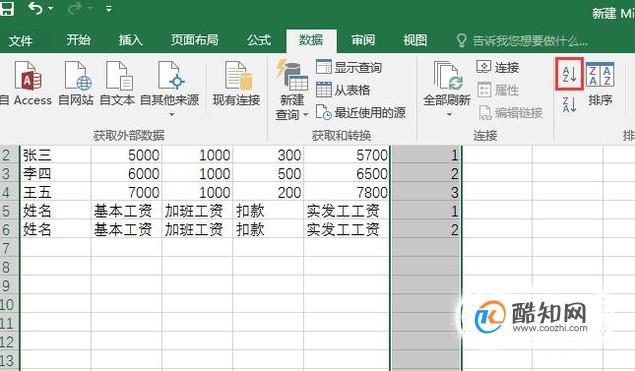The width and height of the screenshot is (635, 371).
Task: Select cell with value 7000
Action: pos(126,192)
